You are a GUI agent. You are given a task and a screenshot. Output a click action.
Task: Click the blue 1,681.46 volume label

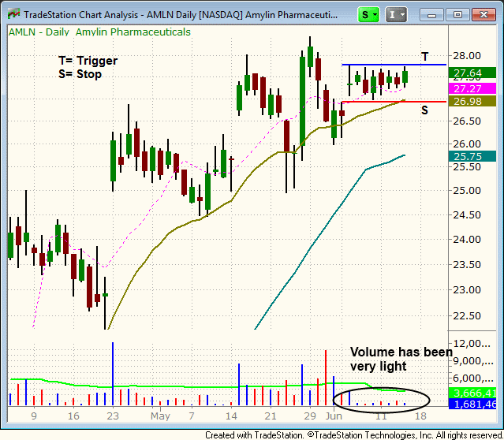(472, 404)
